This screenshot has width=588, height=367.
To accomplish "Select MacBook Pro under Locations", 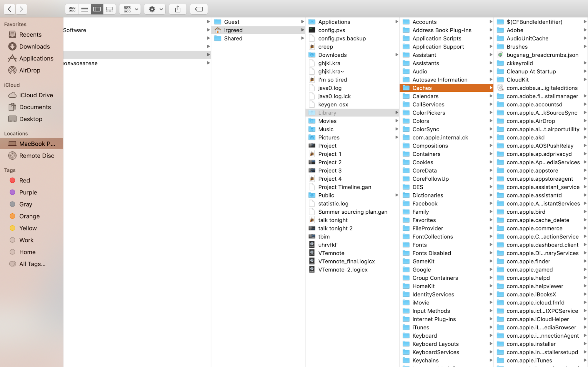I will [x=31, y=144].
